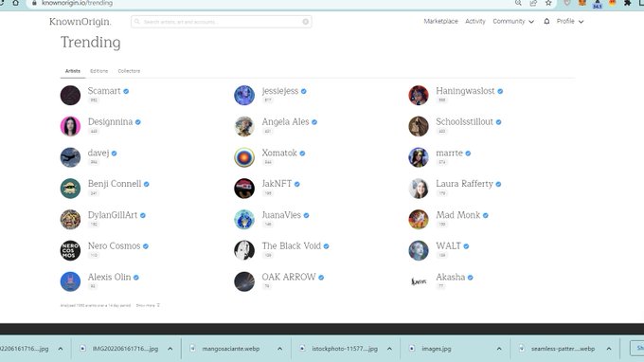Viewport: 644px width, 362px height.
Task: Click Laura Rafferty's portrait avatar
Action: click(x=419, y=189)
